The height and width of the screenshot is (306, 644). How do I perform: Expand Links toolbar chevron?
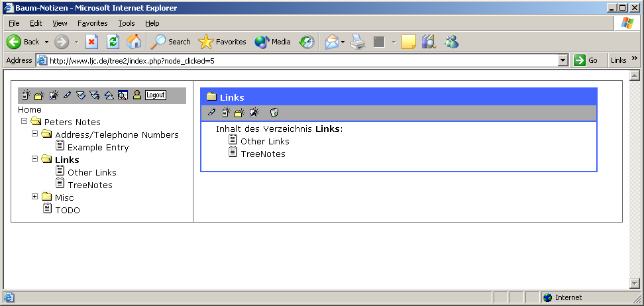[x=635, y=58]
